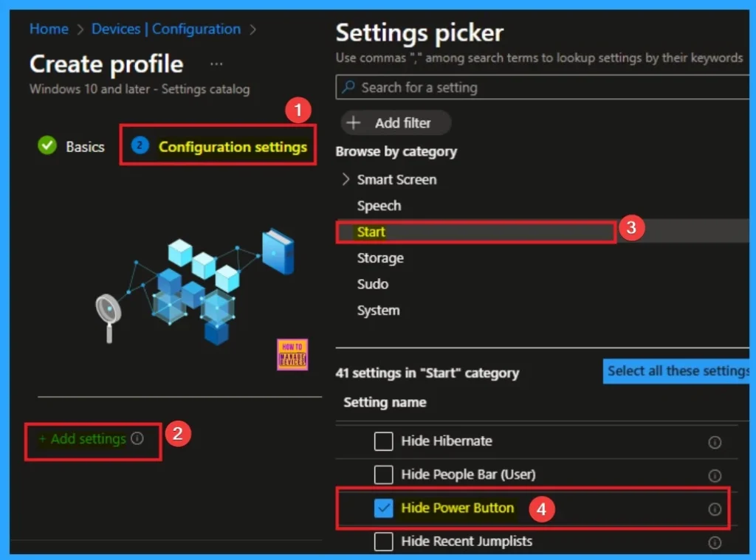Click the Add filter button
The width and height of the screenshot is (756, 560).
(x=396, y=123)
